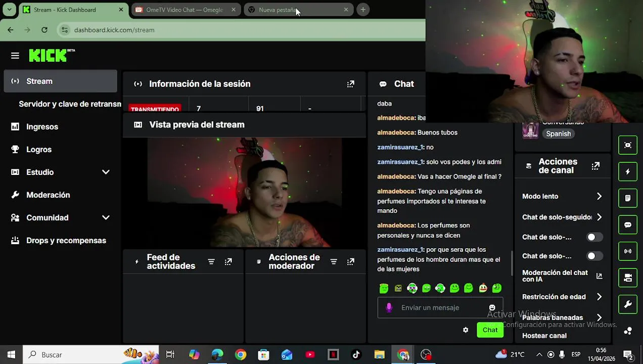Click the 91 value in session info
The height and width of the screenshot is (364, 643).
260,109
